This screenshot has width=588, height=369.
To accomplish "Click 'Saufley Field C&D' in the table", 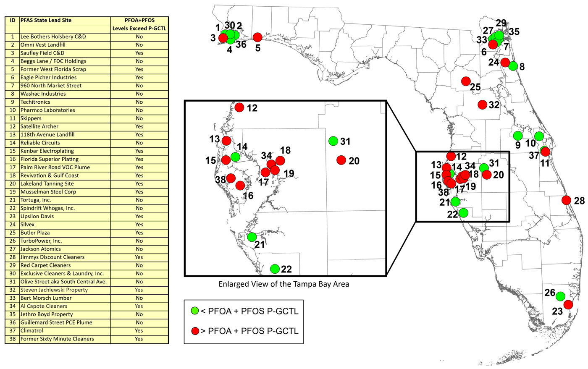I will (42, 53).
